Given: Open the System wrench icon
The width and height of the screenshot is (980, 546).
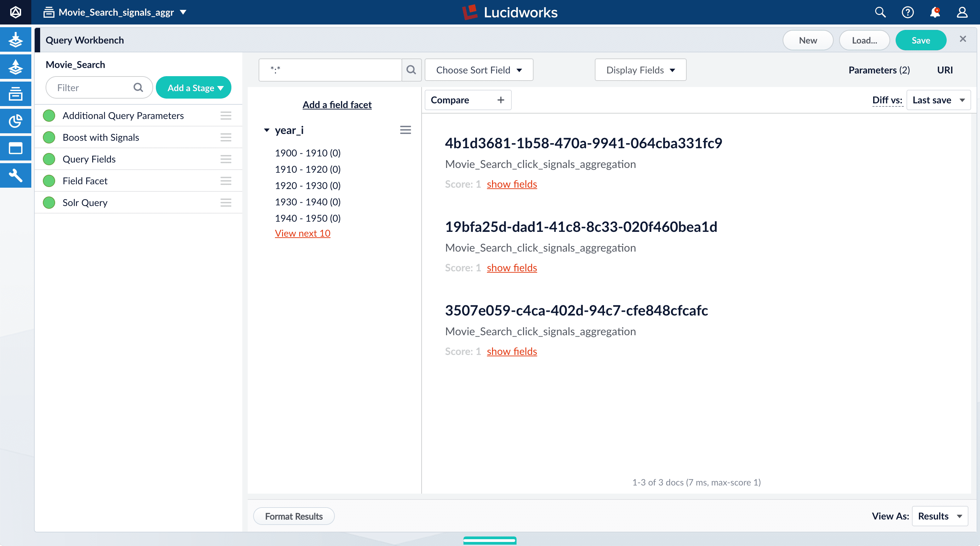Looking at the screenshot, I should pyautogui.click(x=16, y=176).
